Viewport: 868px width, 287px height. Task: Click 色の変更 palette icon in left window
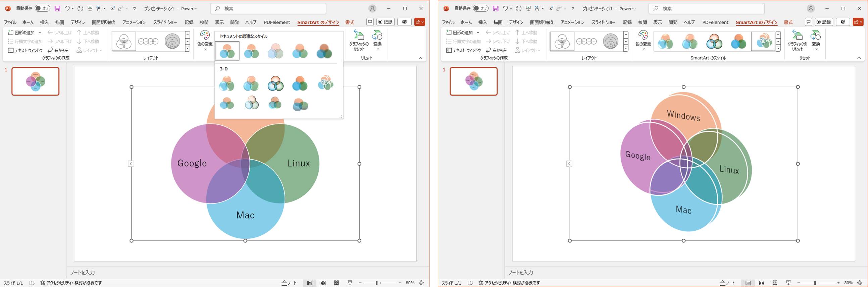(x=205, y=35)
